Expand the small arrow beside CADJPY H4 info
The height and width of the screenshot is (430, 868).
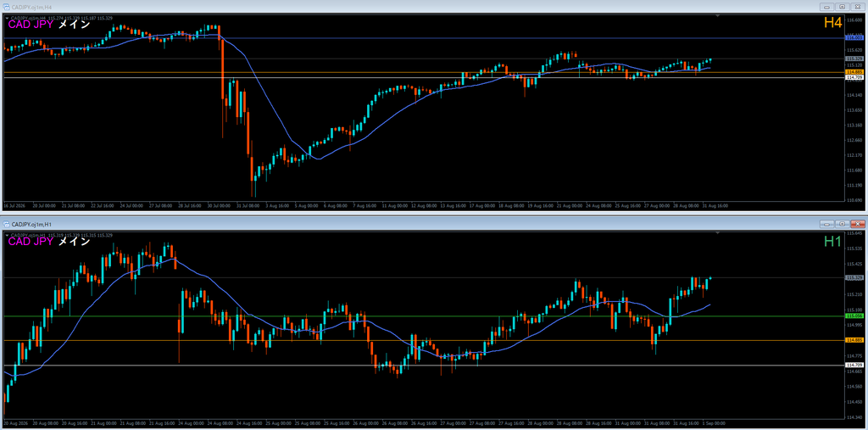(x=6, y=19)
